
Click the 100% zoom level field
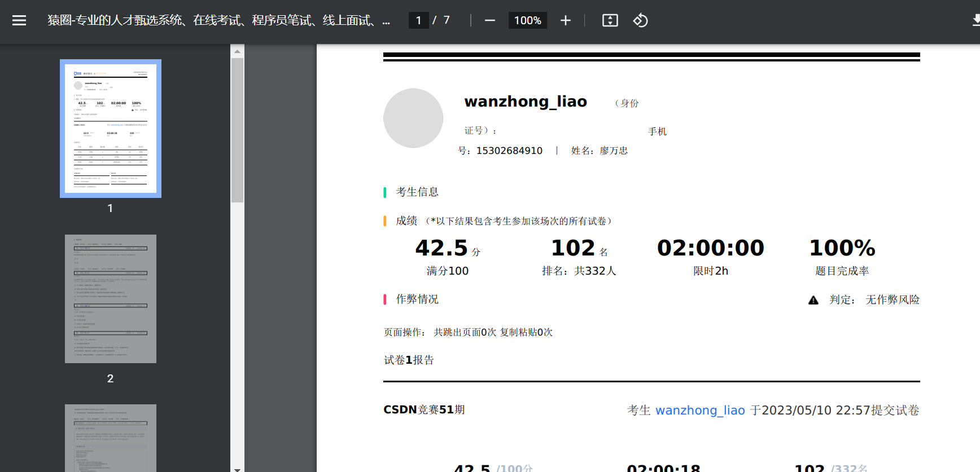527,21
